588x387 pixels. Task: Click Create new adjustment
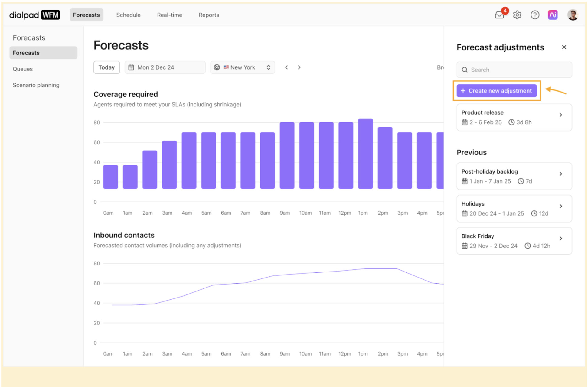pos(497,91)
